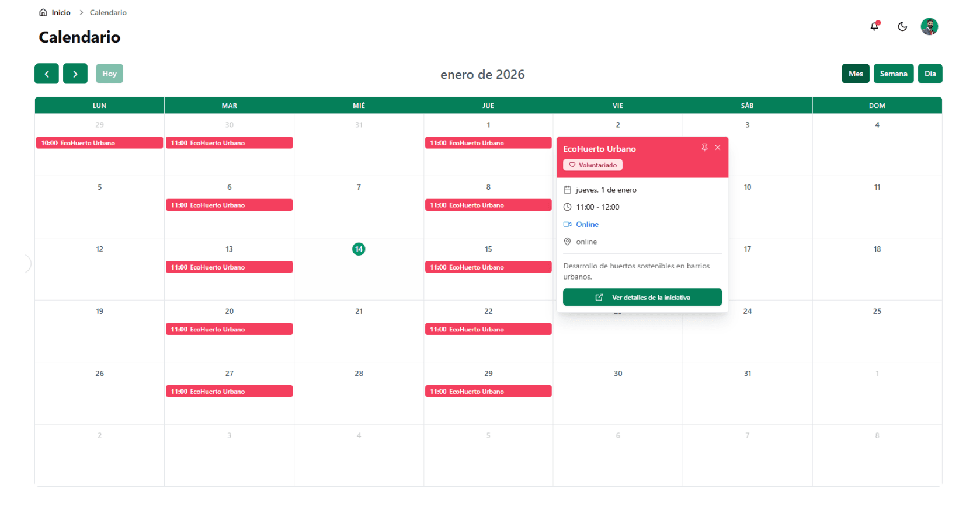Open the user profile avatar picture
Screen dimensions: 980x506
[x=930, y=26]
